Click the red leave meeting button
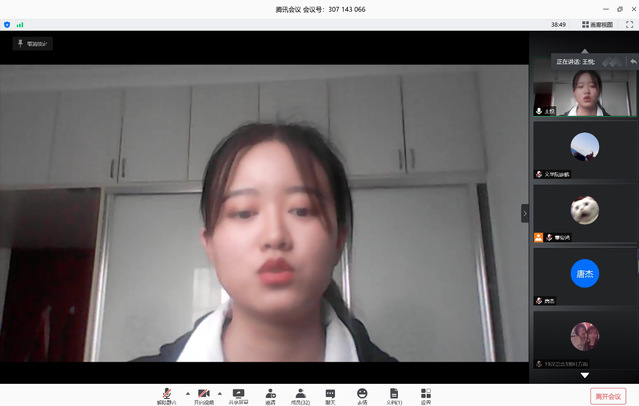Viewport: 639px width, 406px height. [x=608, y=396]
